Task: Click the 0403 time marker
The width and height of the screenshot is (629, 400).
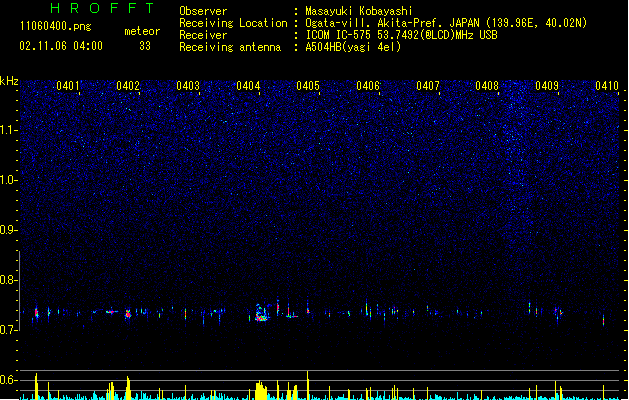Action: (188, 86)
